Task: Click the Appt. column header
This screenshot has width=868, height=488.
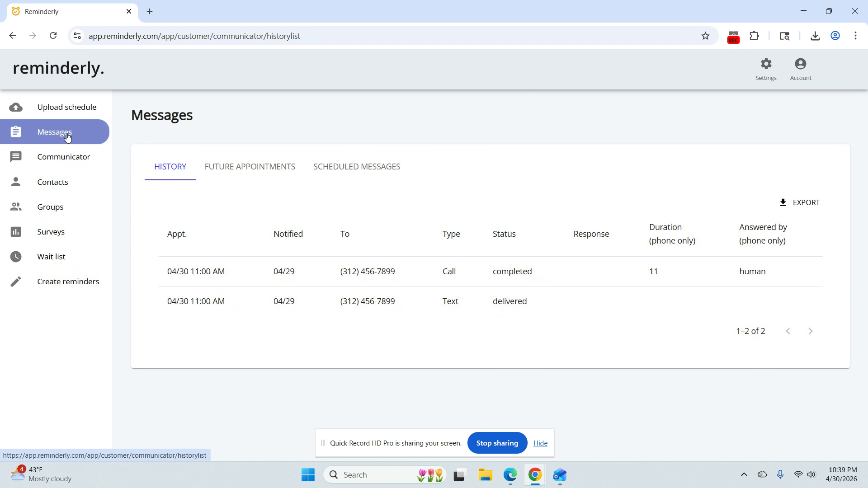Action: coord(177,234)
